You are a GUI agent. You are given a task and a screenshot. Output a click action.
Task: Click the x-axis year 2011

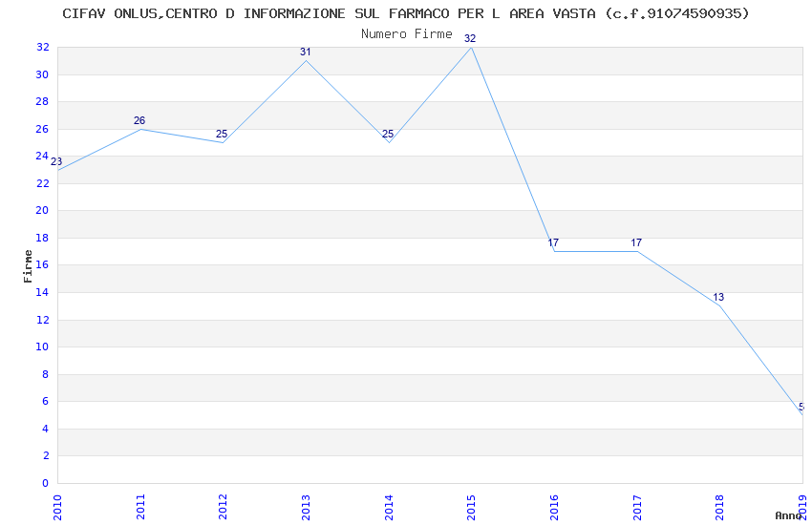pyautogui.click(x=140, y=508)
